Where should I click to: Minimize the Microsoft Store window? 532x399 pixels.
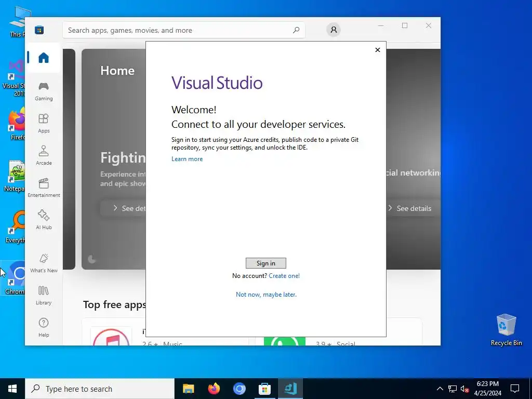coord(381,26)
